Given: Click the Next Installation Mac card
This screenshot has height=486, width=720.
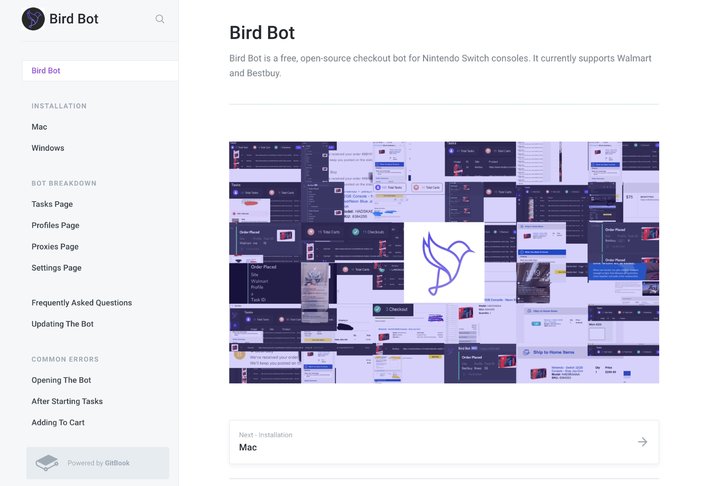Looking at the screenshot, I should pyautogui.click(x=444, y=442).
